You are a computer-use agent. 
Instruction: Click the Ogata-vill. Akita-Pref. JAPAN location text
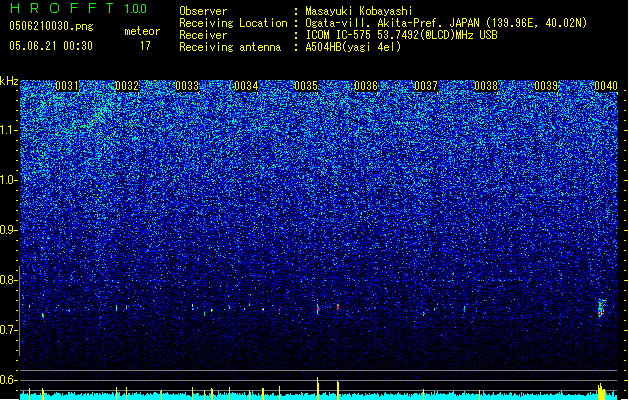pos(446,23)
